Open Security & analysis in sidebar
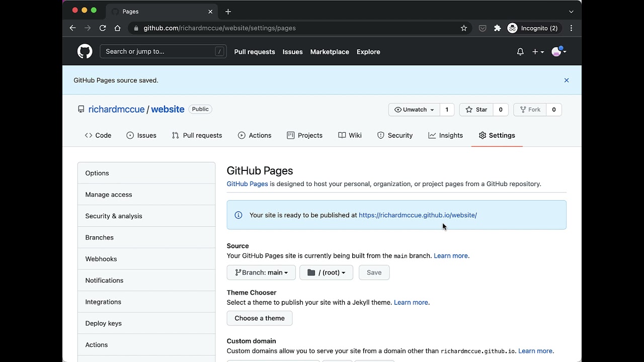 coord(146,216)
